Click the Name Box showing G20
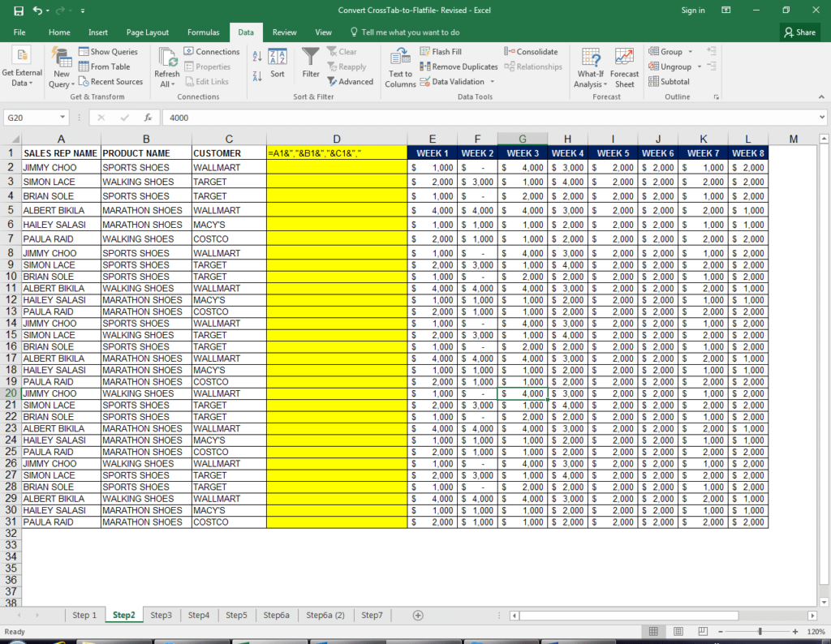The height and width of the screenshot is (644, 831). [x=34, y=118]
